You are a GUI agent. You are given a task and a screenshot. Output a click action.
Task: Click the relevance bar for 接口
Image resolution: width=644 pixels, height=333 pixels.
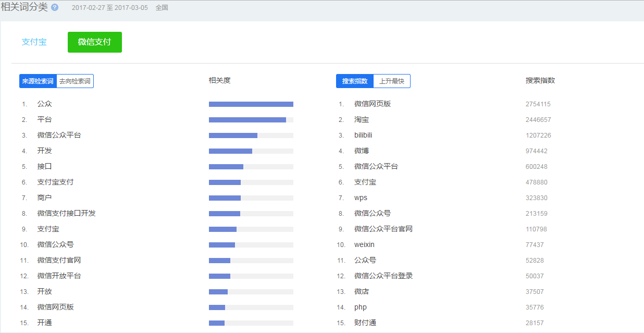(x=251, y=167)
